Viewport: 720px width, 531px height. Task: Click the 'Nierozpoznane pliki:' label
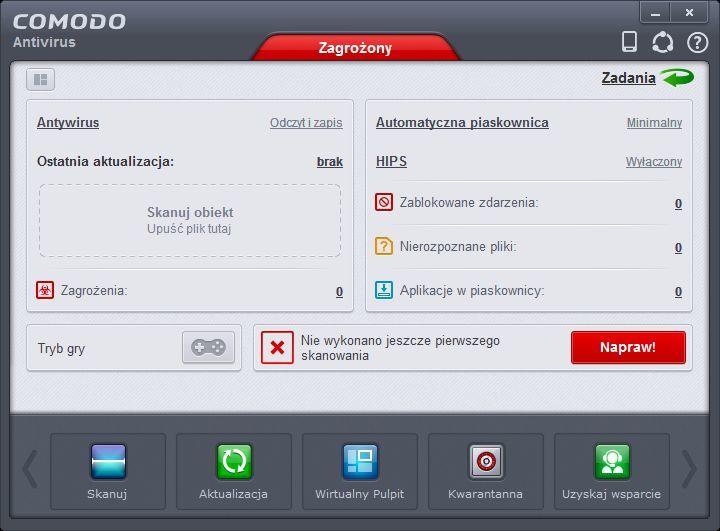click(458, 247)
